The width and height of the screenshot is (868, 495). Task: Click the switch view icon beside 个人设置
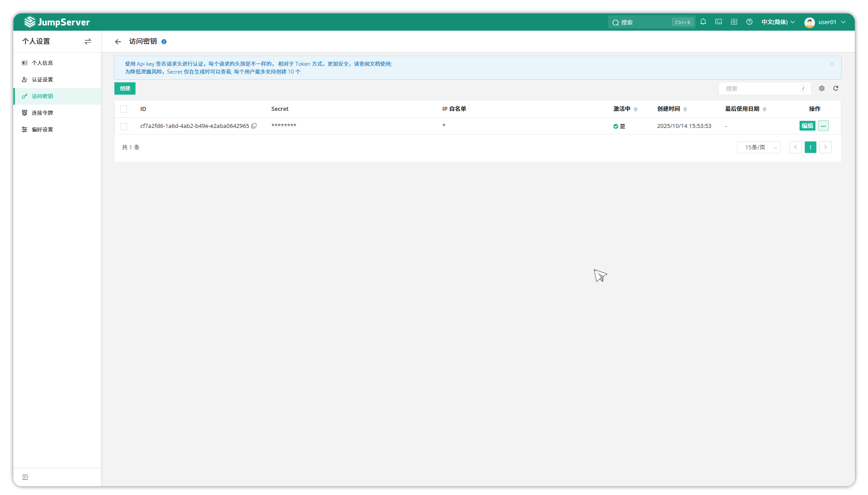pos(88,41)
